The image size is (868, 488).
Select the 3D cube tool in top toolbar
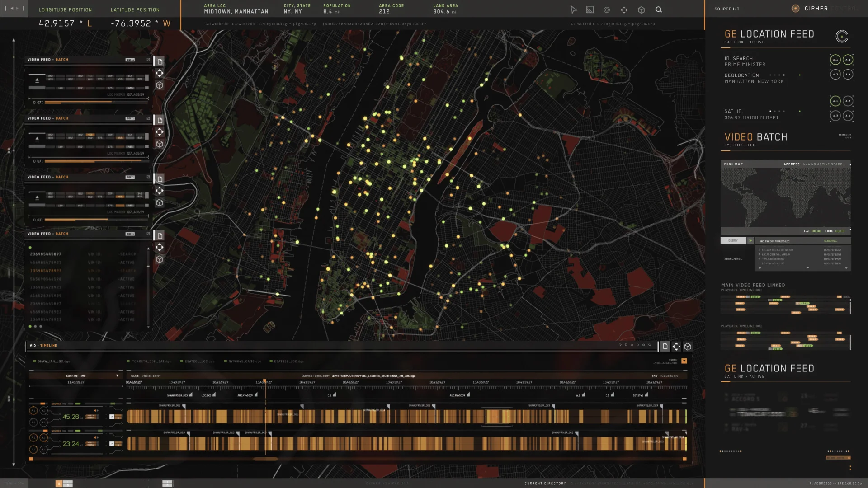click(x=641, y=9)
